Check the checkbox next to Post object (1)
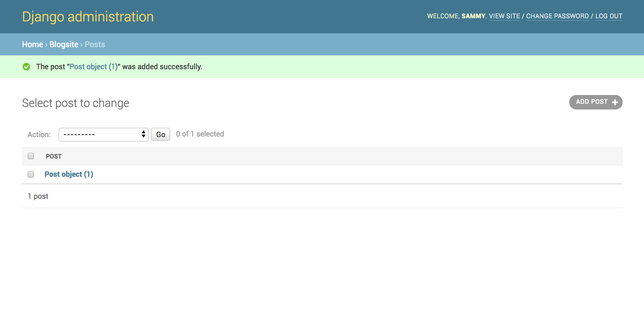Screen dimensions: 644x329 click(30, 174)
